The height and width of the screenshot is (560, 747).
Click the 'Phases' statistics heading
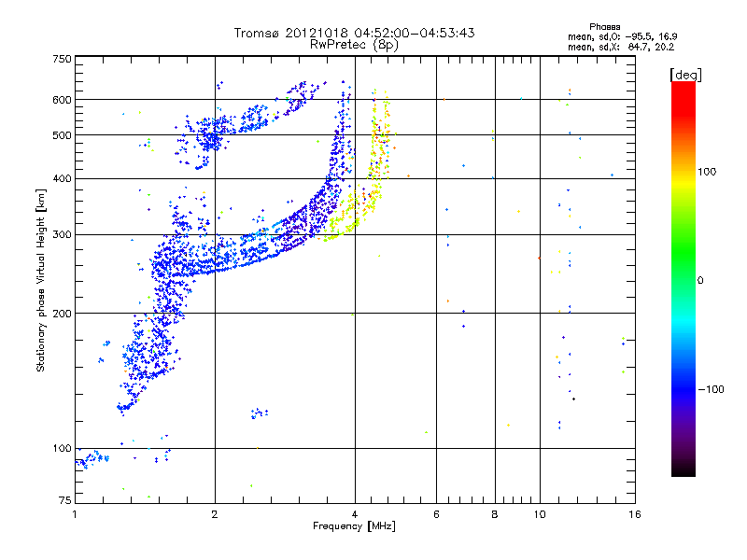604,27
